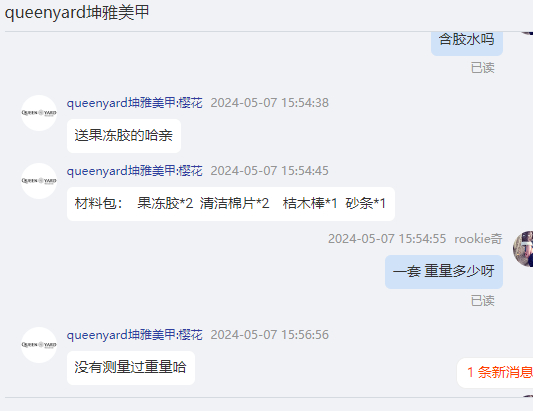This screenshot has height=411, width=533.
Task: Click '已读' status under '一套 重量多少呀'
Action: point(482,301)
